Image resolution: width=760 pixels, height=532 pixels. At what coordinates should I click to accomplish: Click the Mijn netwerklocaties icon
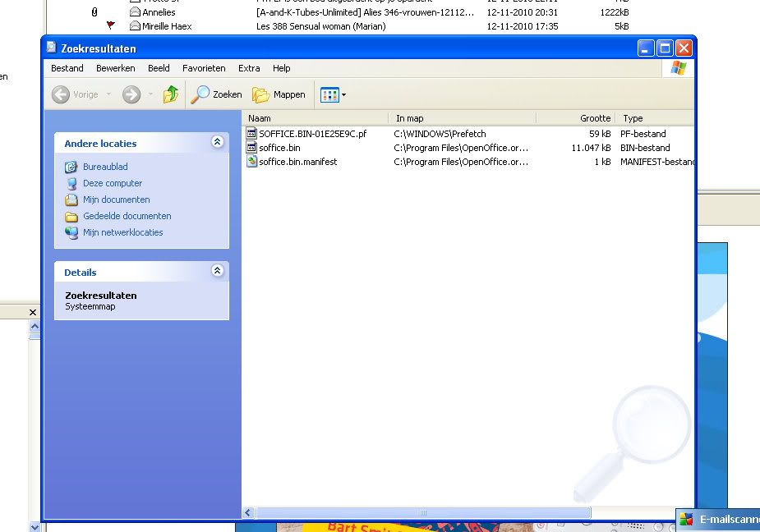coord(71,233)
